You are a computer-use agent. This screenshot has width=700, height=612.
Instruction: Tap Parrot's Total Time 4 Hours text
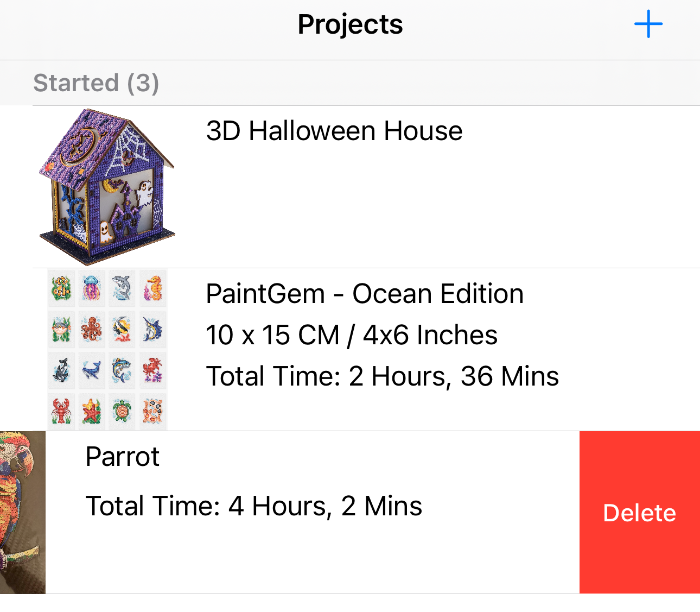point(254,506)
